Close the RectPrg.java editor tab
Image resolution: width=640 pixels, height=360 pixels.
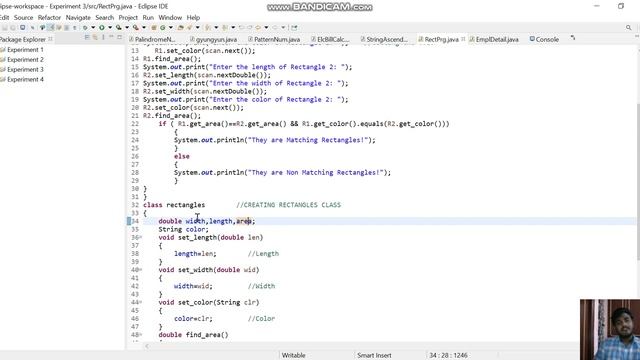[463, 39]
